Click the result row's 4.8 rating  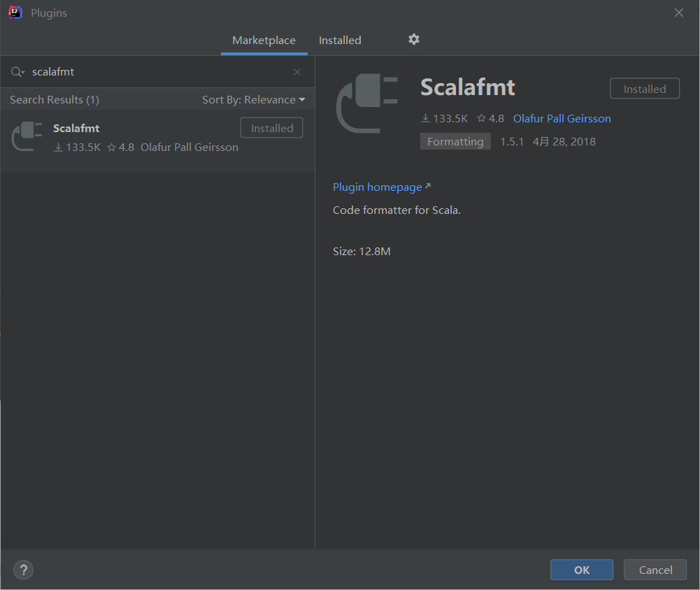coord(120,147)
